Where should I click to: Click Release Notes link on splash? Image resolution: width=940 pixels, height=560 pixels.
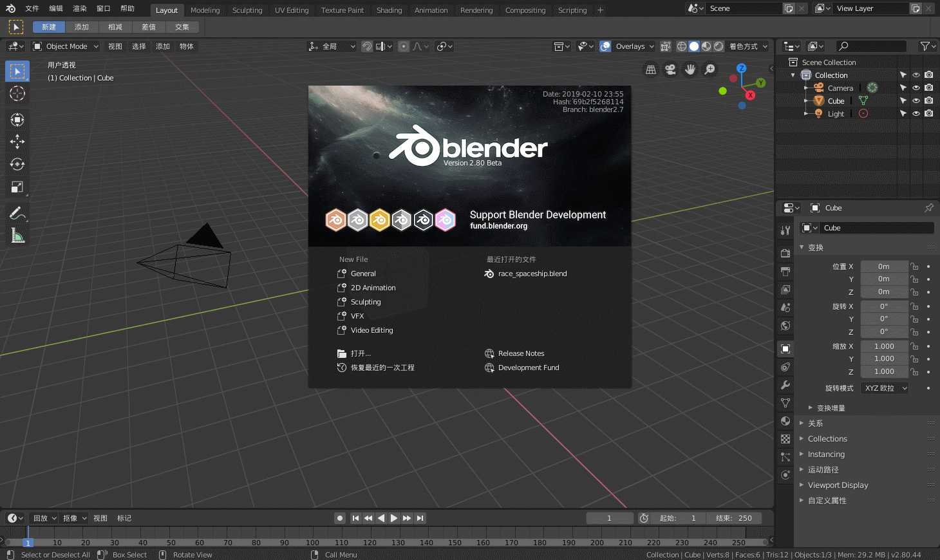point(521,353)
